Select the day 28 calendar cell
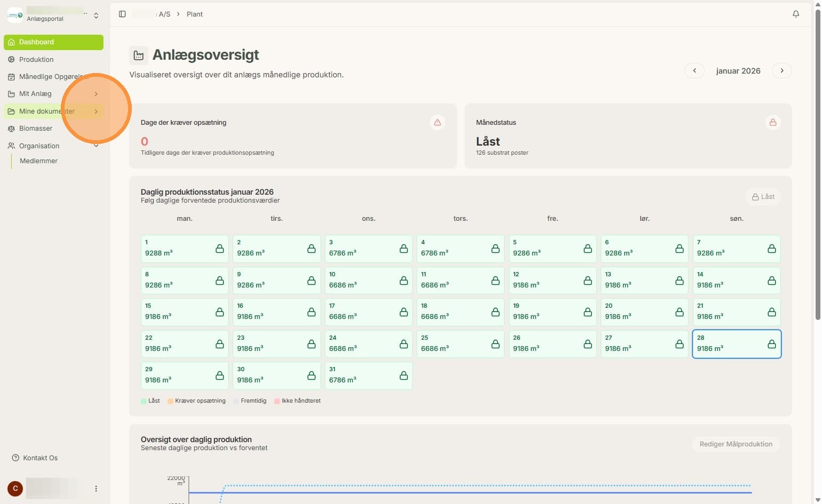822x504 pixels. [737, 343]
